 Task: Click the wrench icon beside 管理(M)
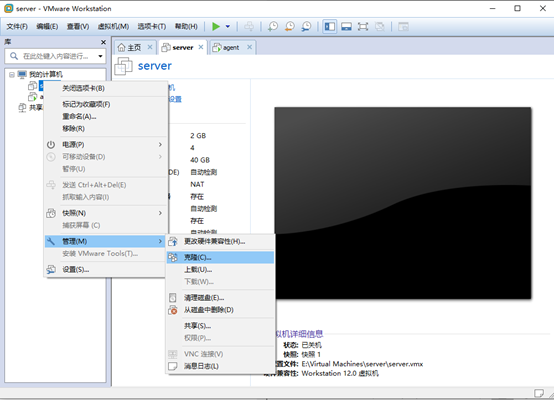[51, 241]
